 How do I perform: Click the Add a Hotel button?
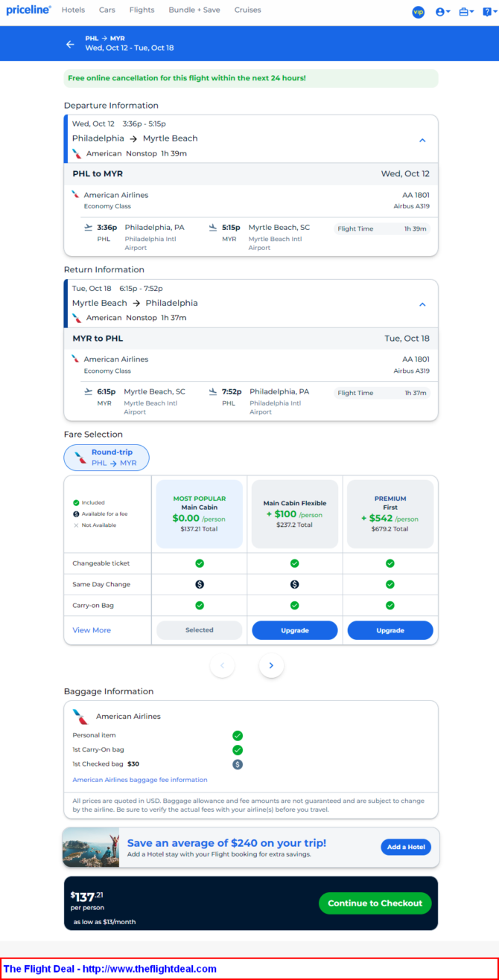pos(406,847)
